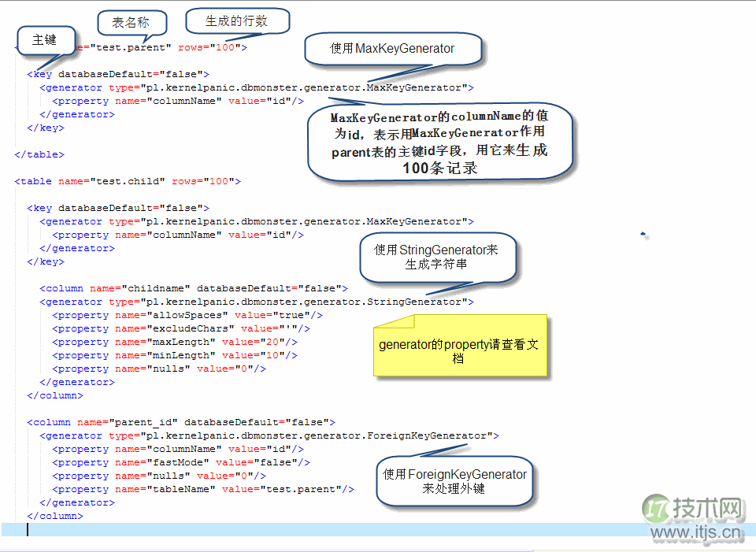Select the StringGenerator type attribute line
Viewport: 756px width, 552px height.
coord(256,301)
